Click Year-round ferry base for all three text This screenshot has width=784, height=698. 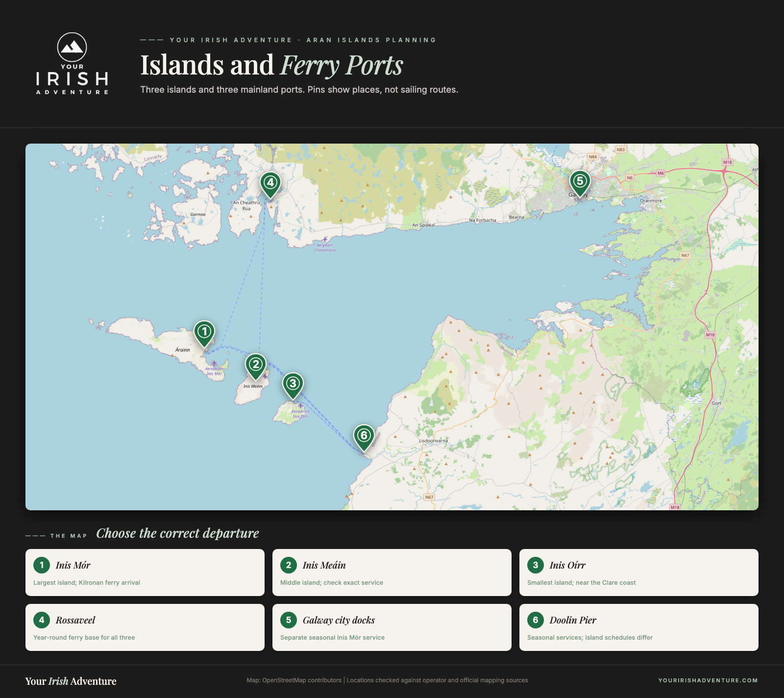pyautogui.click(x=84, y=638)
